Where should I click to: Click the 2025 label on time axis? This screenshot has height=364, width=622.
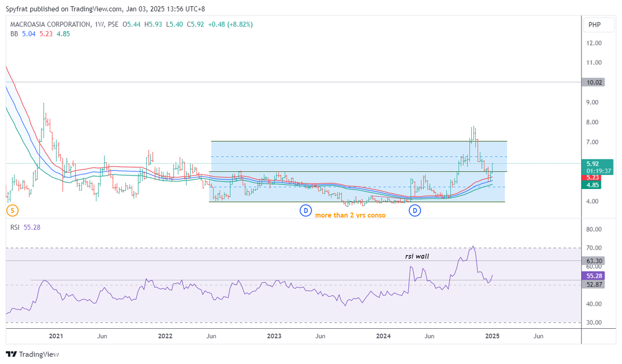(492, 336)
